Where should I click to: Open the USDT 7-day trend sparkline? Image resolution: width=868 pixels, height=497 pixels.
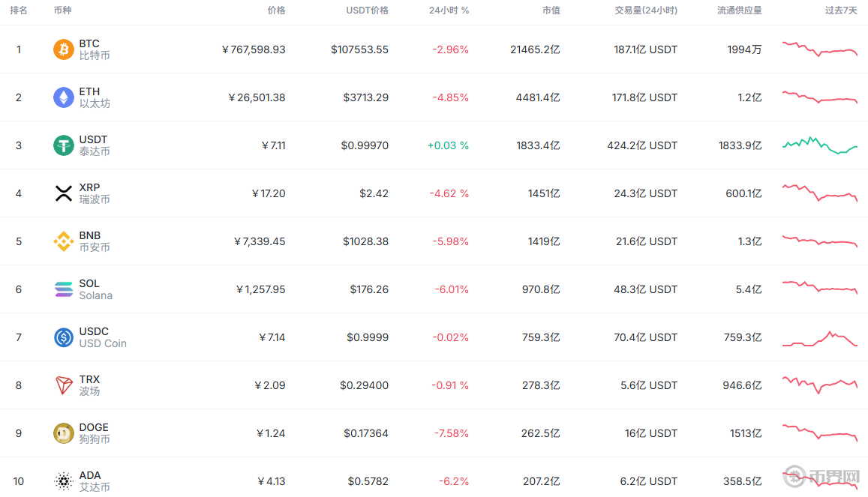[x=819, y=145]
